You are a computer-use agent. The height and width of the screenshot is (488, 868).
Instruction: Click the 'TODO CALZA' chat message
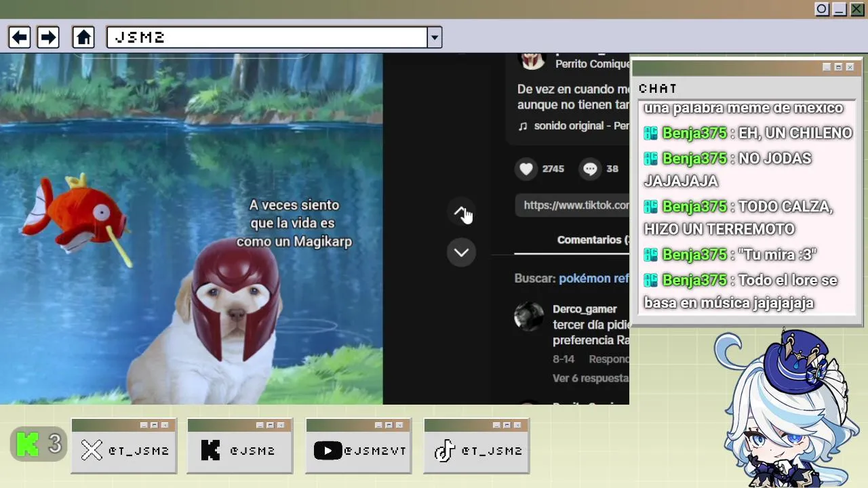click(x=738, y=218)
